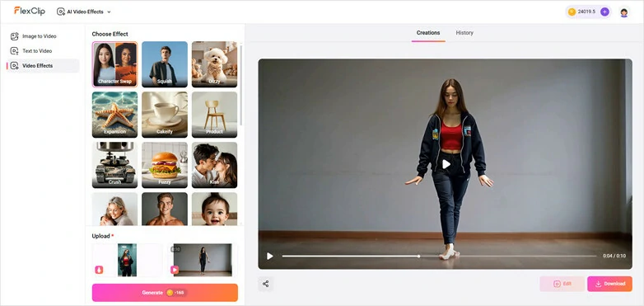Image resolution: width=644 pixels, height=306 pixels.
Task: Choose the Crush tank effect
Action: point(114,165)
